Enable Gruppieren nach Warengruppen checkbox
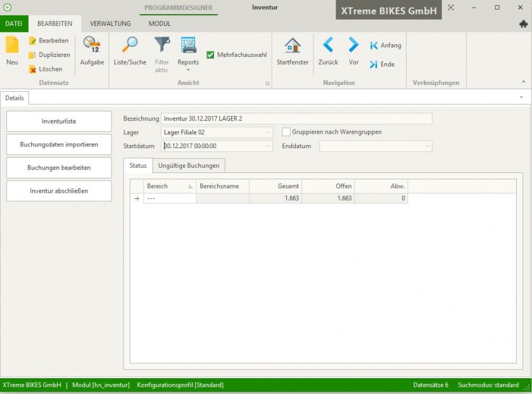532x394 pixels. click(286, 132)
